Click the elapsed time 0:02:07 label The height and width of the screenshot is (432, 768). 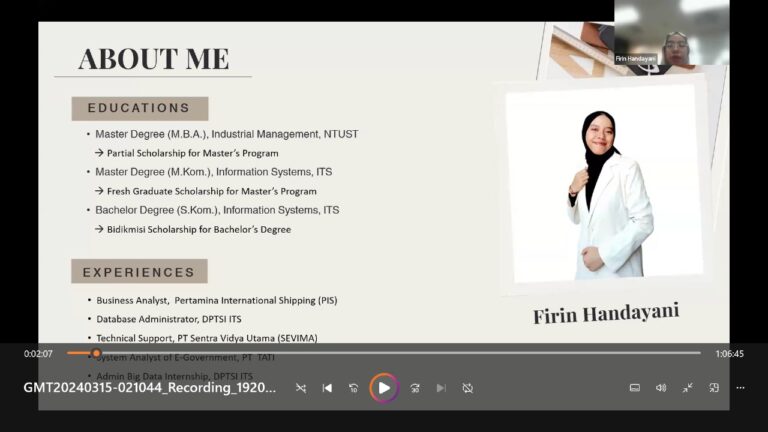38,354
